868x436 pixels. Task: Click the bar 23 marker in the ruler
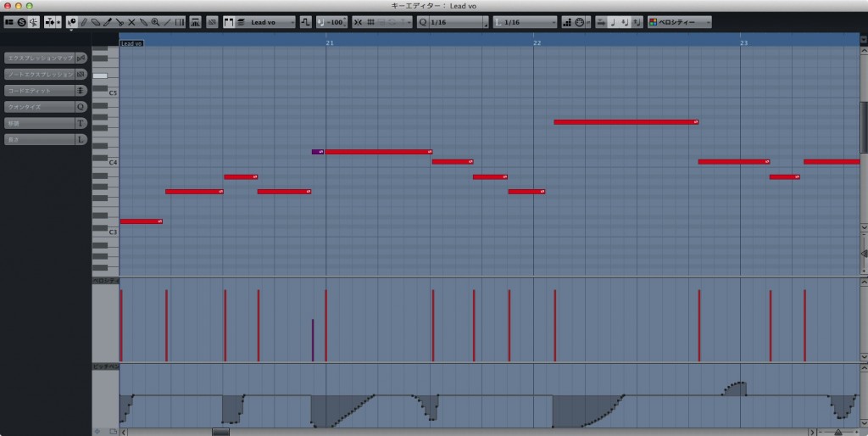[744, 42]
